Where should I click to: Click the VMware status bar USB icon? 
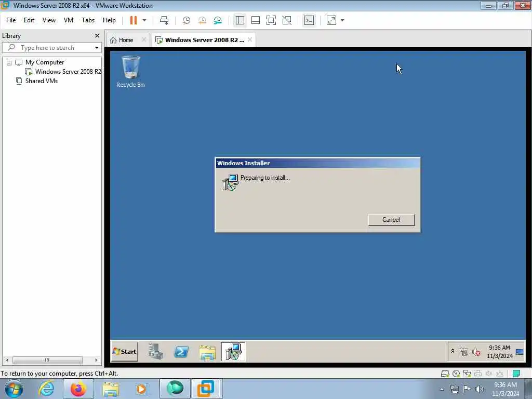point(500,374)
